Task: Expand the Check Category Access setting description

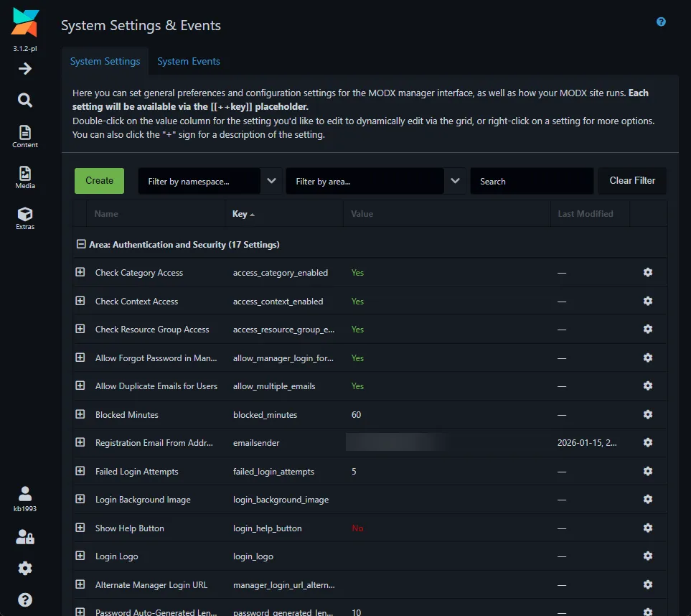Action: click(x=80, y=272)
